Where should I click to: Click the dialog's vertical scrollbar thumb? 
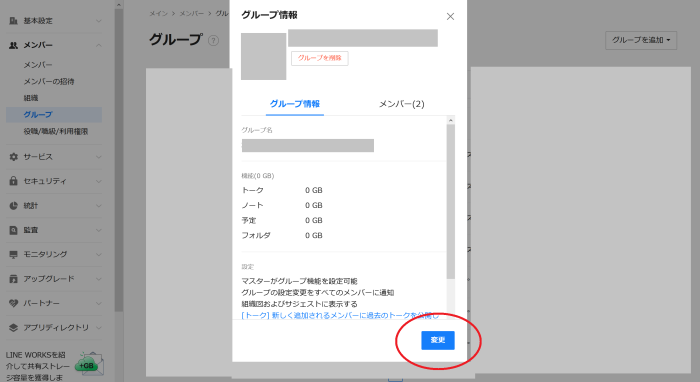(x=450, y=202)
